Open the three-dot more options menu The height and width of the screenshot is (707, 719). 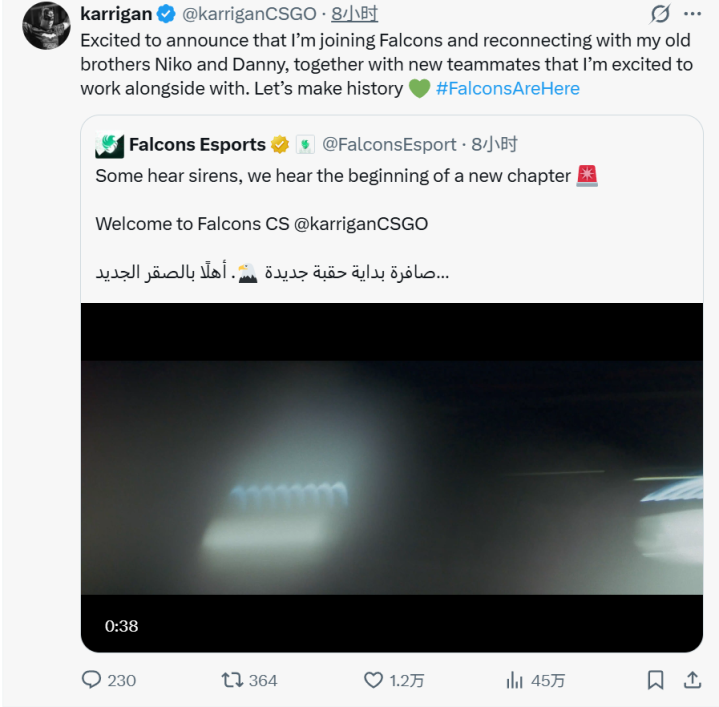[692, 14]
